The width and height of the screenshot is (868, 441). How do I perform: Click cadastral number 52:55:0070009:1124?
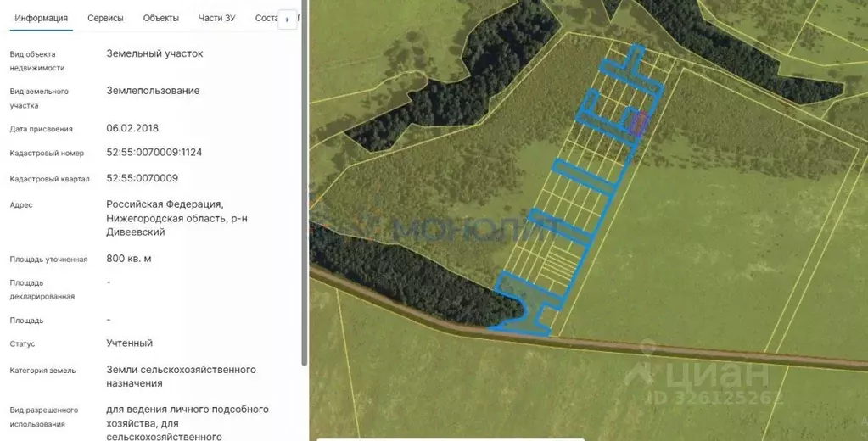[154, 153]
